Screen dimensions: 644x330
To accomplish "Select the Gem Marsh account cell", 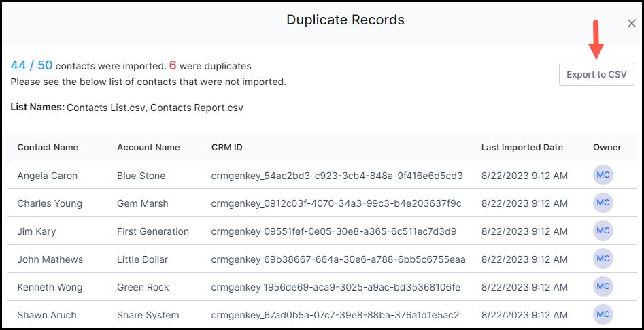I will (143, 203).
